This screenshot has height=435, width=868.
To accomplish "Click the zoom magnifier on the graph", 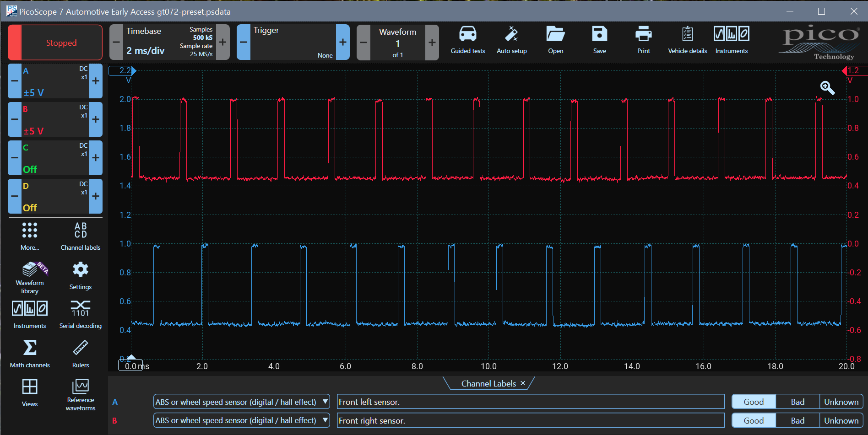I will tap(827, 87).
